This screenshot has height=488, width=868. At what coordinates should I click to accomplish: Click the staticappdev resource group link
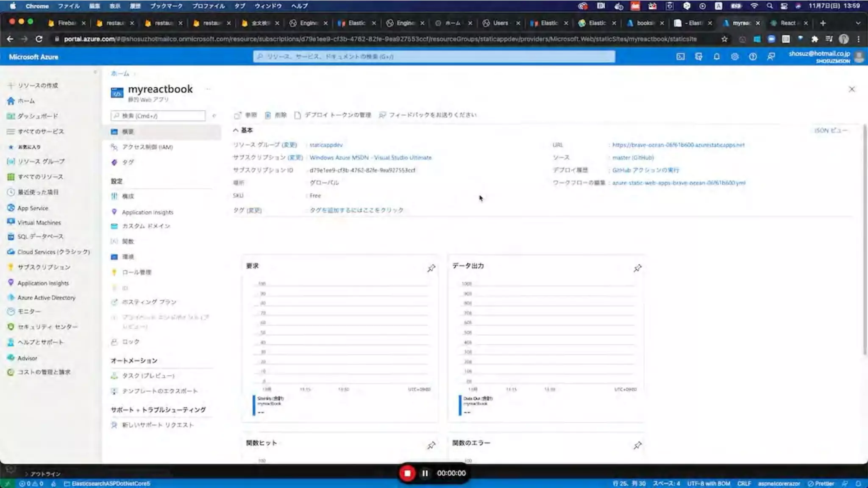326,145
